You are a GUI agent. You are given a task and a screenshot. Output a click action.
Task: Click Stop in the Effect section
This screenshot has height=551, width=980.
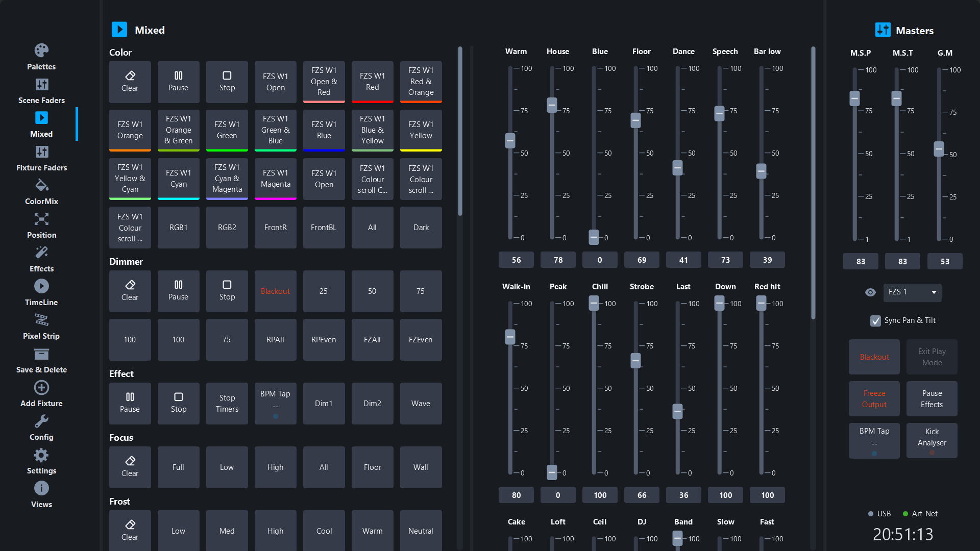178,404
